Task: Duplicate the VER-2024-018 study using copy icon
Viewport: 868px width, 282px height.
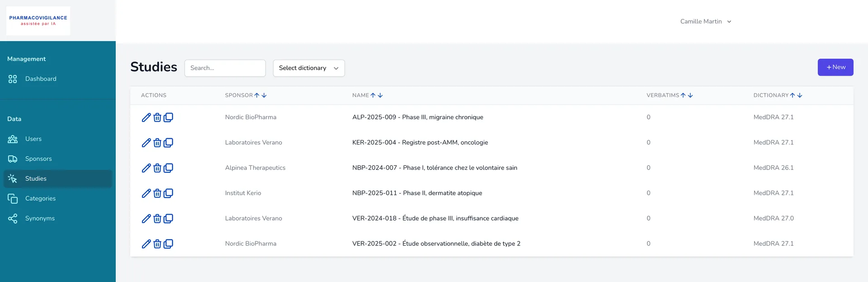Action: click(168, 219)
